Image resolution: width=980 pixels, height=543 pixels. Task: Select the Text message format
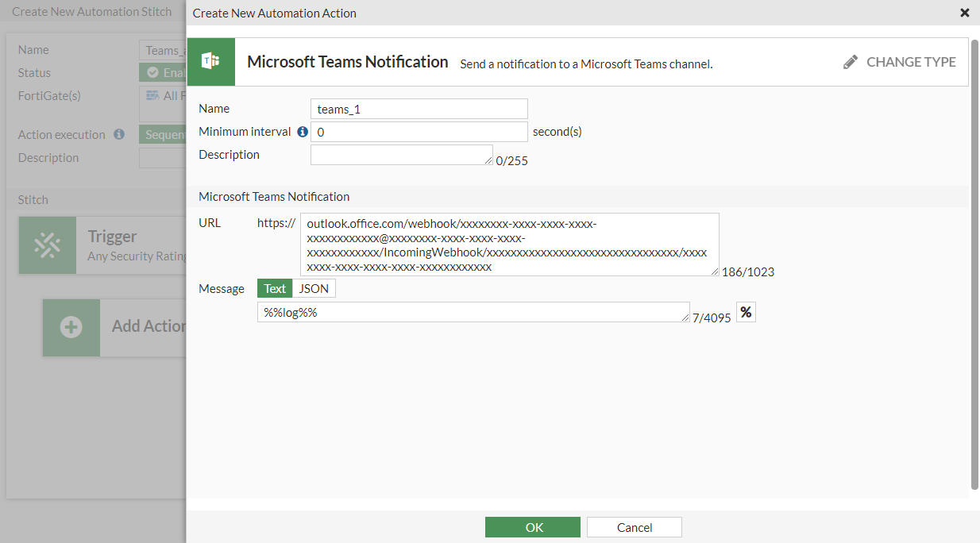click(274, 288)
